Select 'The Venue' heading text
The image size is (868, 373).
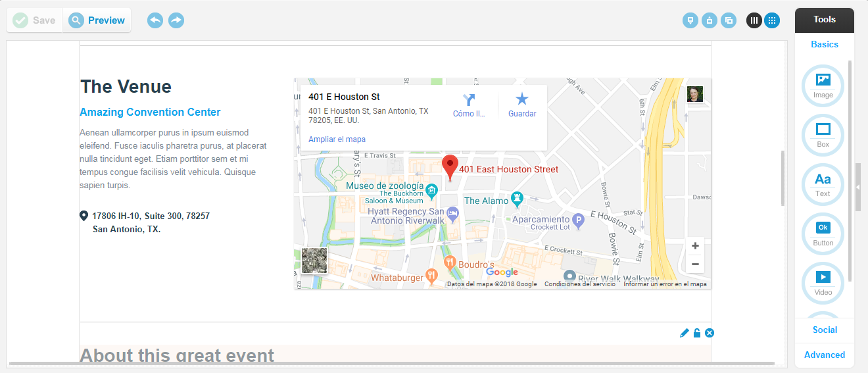click(126, 87)
